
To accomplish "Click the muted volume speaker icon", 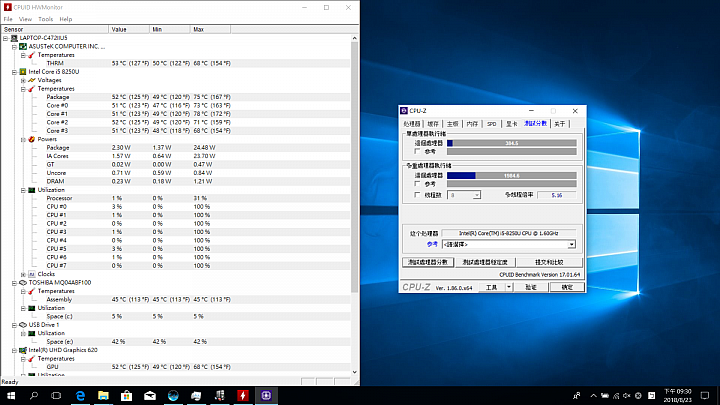I will pos(627,395).
